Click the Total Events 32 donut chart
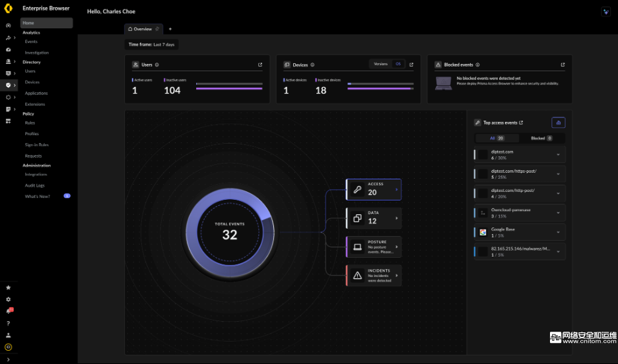 tap(230, 233)
